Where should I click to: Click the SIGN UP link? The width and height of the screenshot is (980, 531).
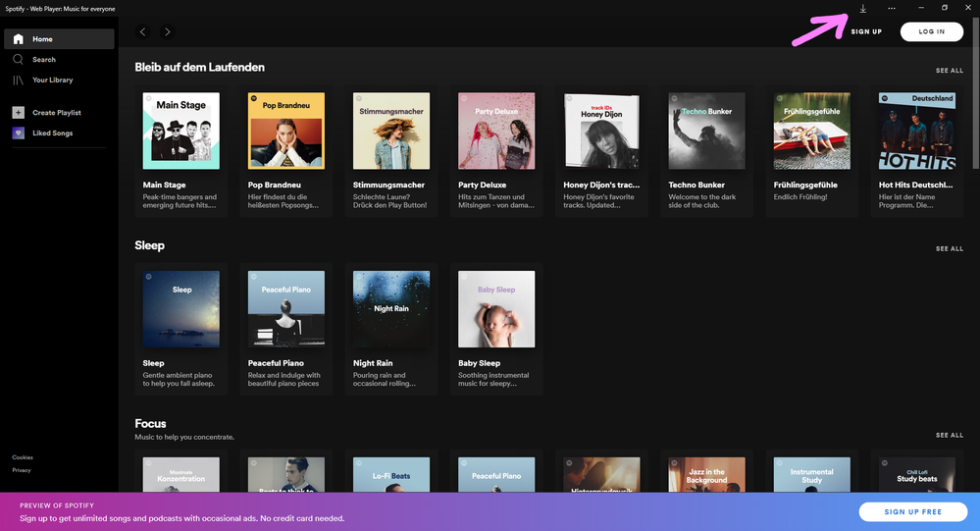coord(866,31)
